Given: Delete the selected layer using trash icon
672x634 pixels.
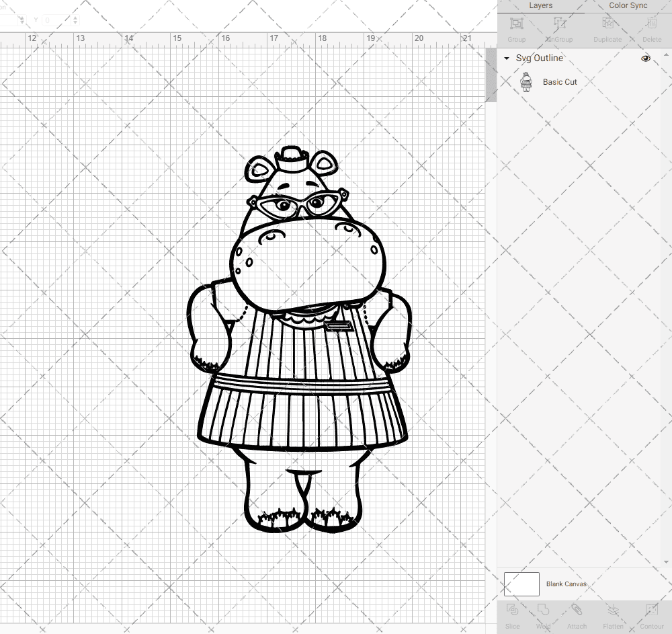Looking at the screenshot, I should (651, 24).
